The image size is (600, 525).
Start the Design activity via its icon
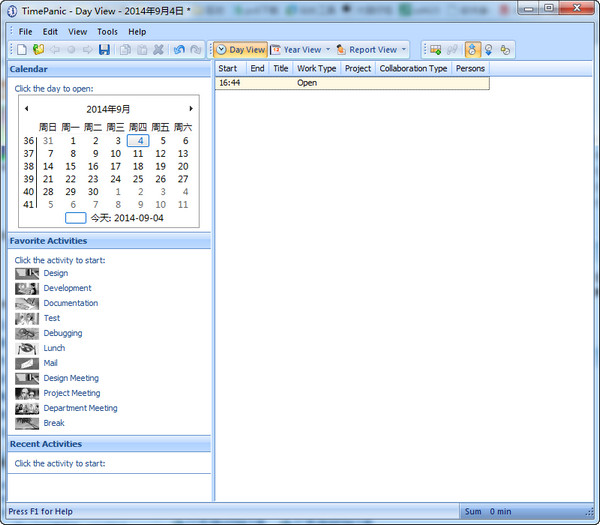(x=27, y=273)
